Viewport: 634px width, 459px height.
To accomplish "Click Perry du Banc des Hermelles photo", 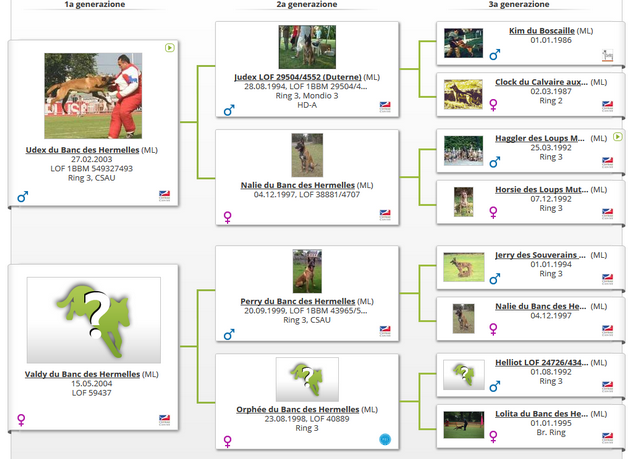I will click(307, 271).
